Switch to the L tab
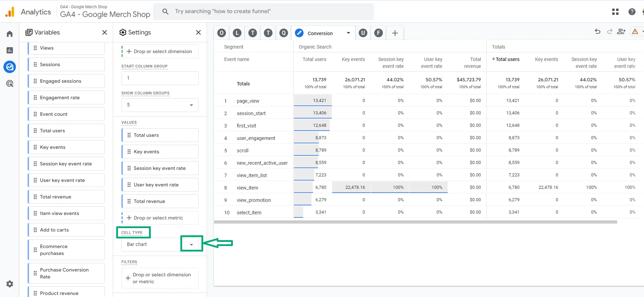This screenshot has height=297, width=644. pos(237,33)
